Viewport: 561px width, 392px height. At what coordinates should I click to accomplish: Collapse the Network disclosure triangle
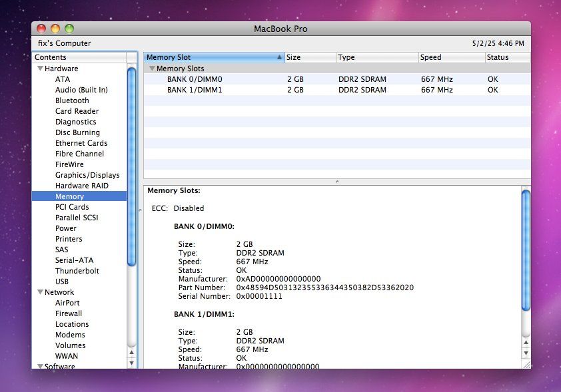coord(41,292)
